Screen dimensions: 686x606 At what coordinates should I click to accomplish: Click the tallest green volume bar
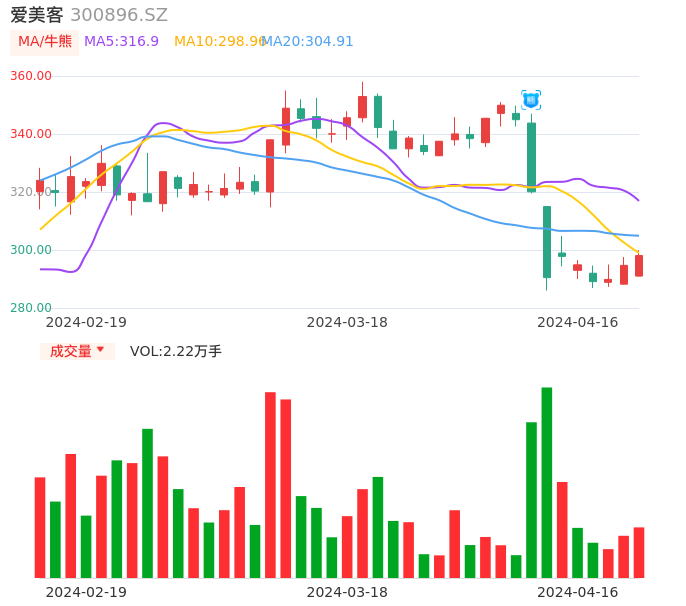[x=547, y=482]
